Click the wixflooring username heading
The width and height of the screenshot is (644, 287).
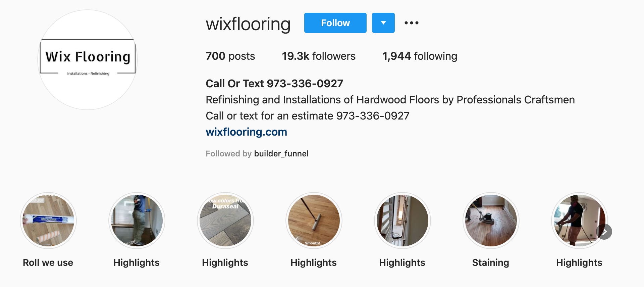click(248, 24)
